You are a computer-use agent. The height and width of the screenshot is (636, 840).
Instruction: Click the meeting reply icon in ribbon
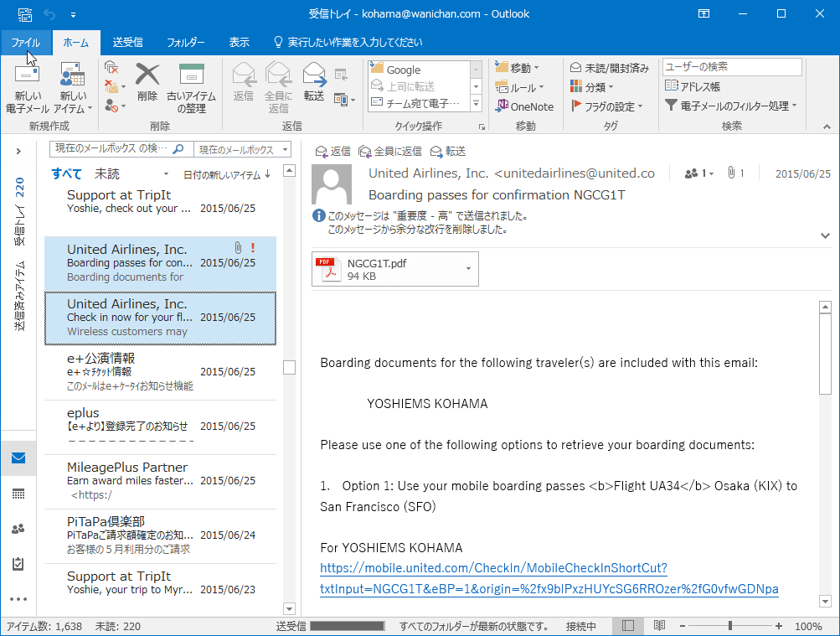(341, 75)
